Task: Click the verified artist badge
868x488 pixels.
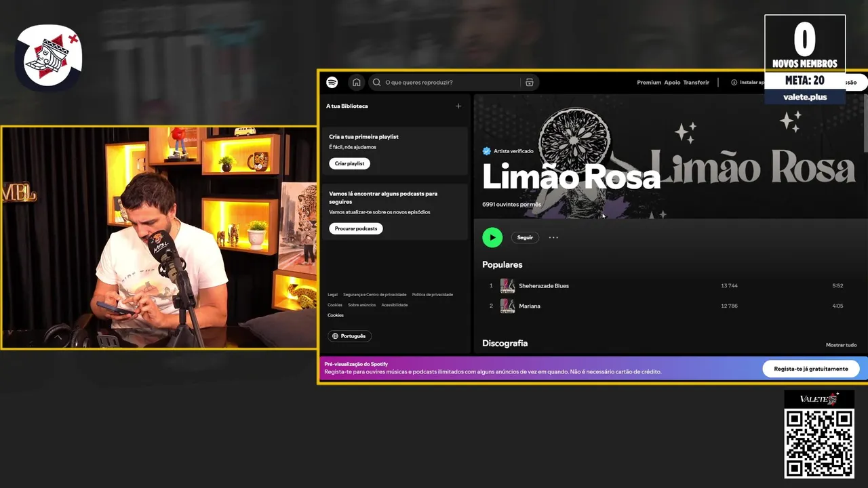Action: [x=486, y=151]
